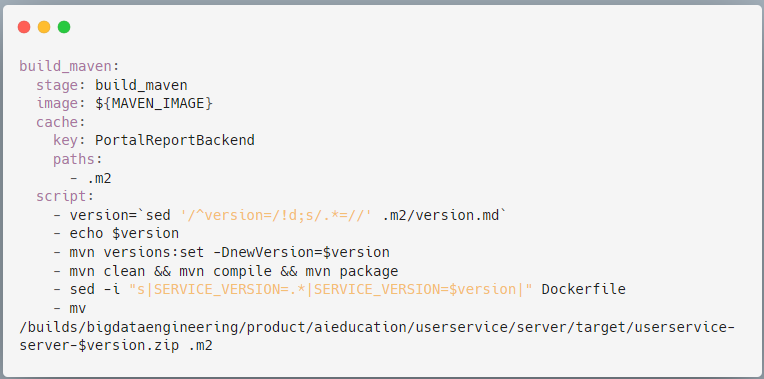Click the script key
Image resolution: width=764 pixels, height=379 pixels.
click(61, 197)
